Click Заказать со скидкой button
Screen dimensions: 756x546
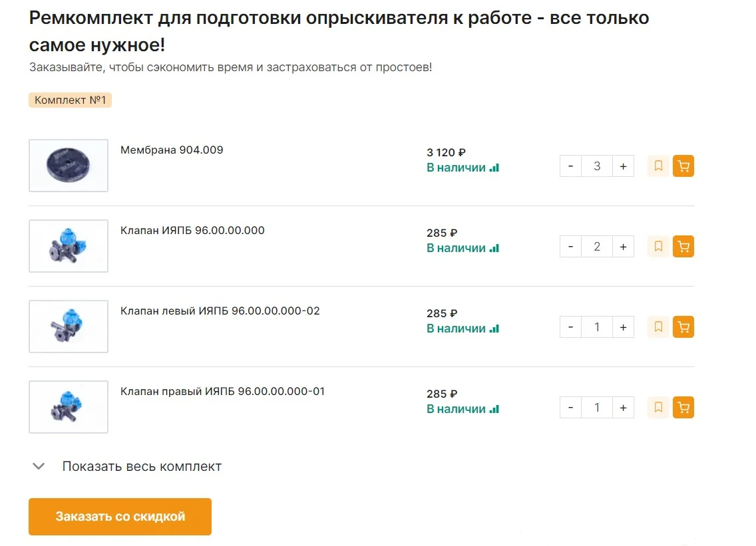coord(120,517)
